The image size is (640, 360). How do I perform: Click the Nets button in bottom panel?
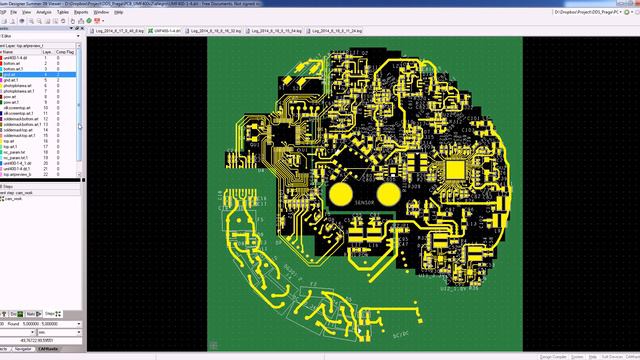pos(34,314)
